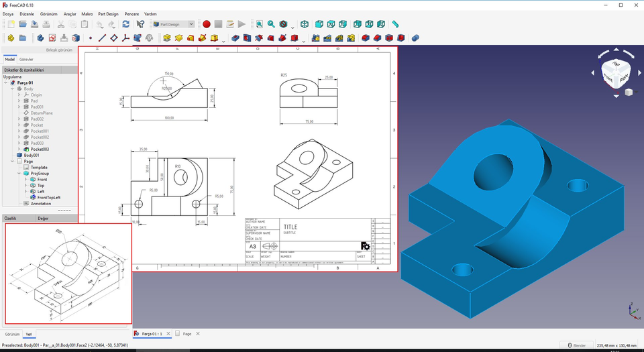The width and height of the screenshot is (644, 352).
Task: Open the Araçlar menu
Action: 70,13
